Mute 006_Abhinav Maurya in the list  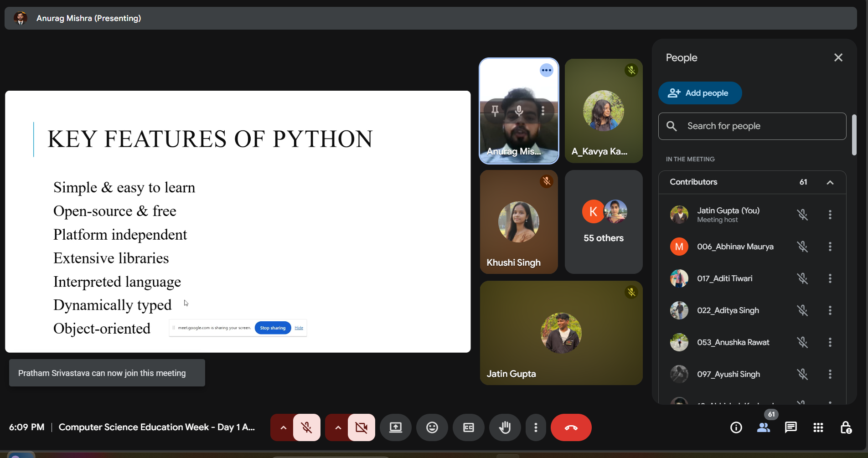803,247
